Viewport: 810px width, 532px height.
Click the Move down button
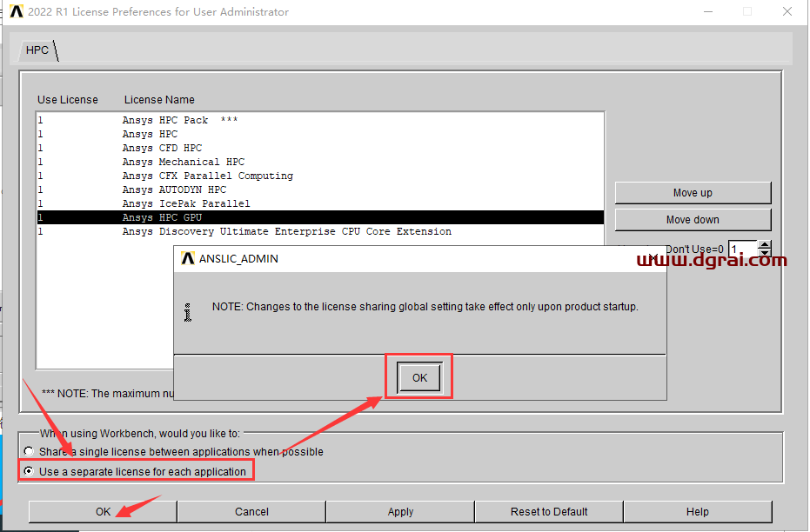coord(693,220)
